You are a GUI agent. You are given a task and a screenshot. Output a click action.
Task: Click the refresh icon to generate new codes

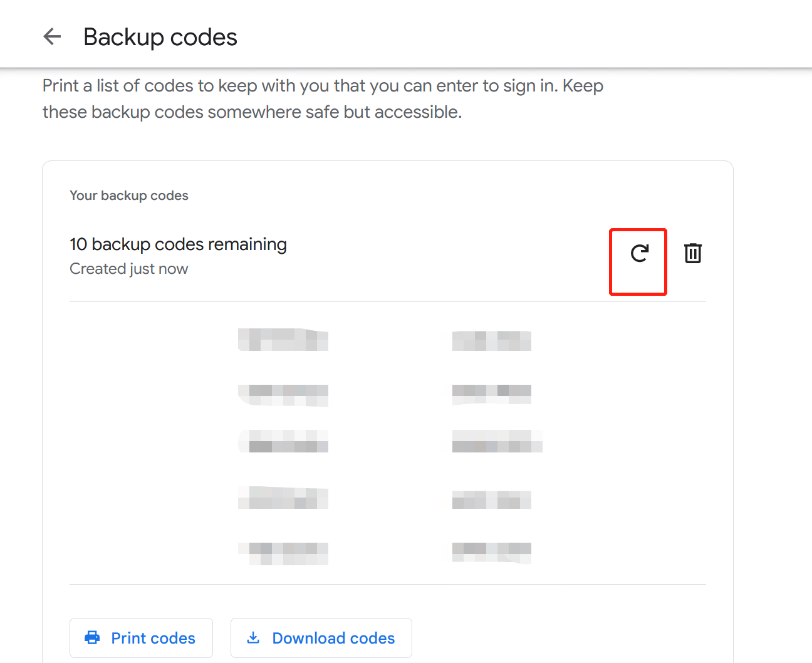click(639, 253)
